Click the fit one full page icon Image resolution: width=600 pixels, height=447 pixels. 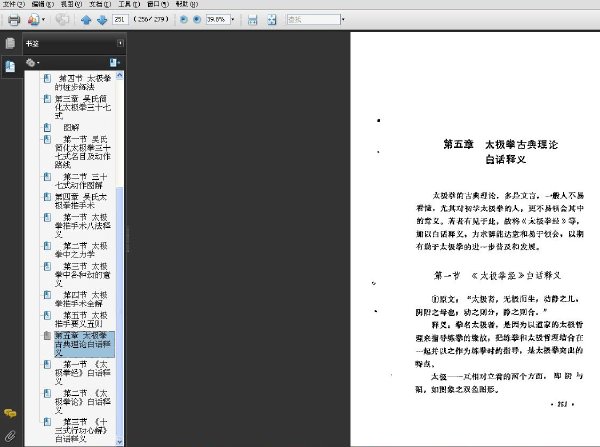tap(271, 20)
